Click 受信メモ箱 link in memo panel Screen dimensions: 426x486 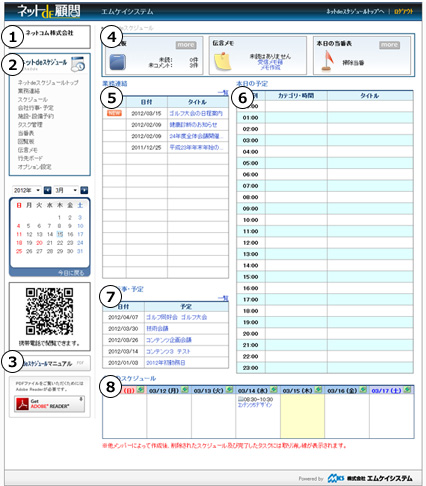click(x=270, y=62)
